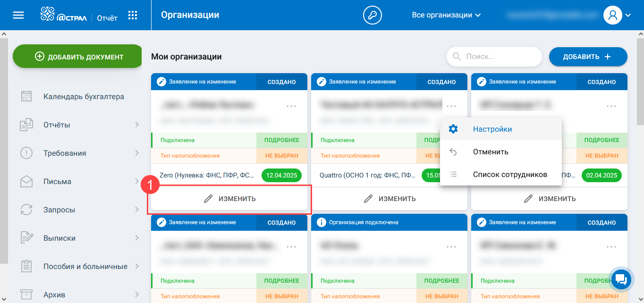Open the hamburger navigation menu
644x303 pixels.
pos(18,15)
